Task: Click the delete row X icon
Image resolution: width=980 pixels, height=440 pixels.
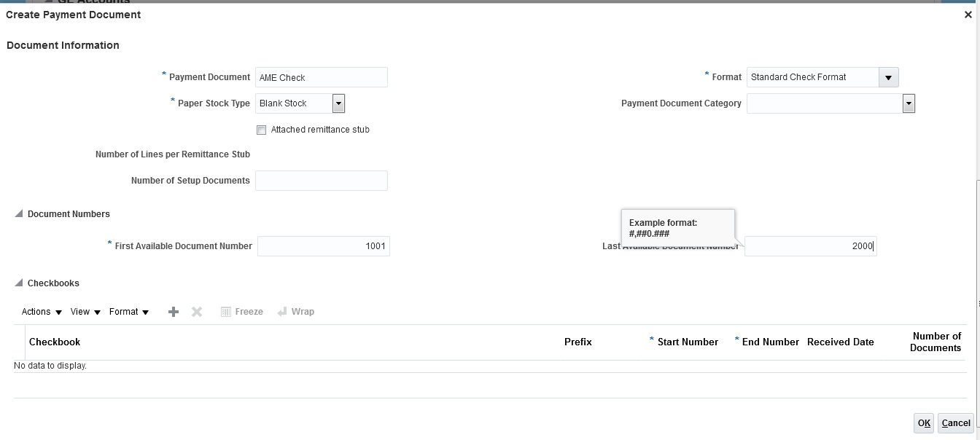Action: tap(197, 312)
